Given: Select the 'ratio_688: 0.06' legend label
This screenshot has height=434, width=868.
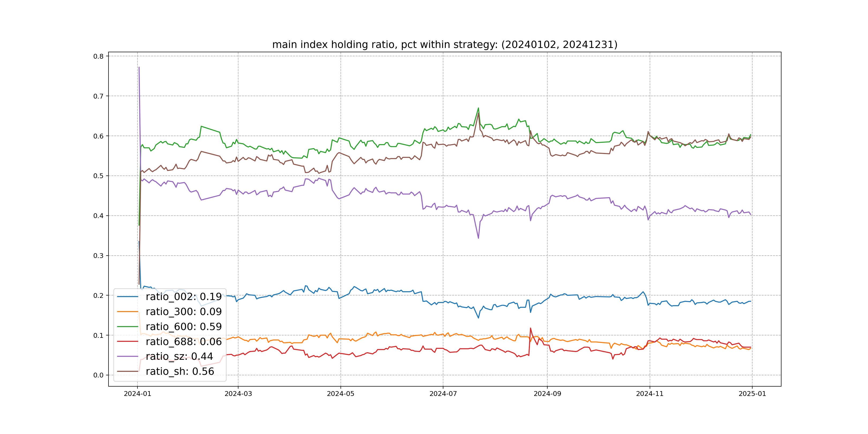Looking at the screenshot, I should [x=184, y=342].
